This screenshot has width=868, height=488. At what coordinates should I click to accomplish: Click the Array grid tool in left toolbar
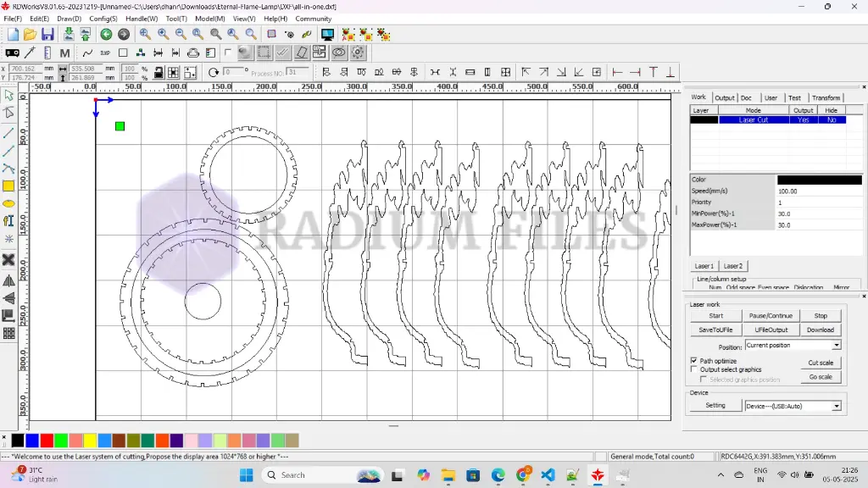(x=8, y=333)
